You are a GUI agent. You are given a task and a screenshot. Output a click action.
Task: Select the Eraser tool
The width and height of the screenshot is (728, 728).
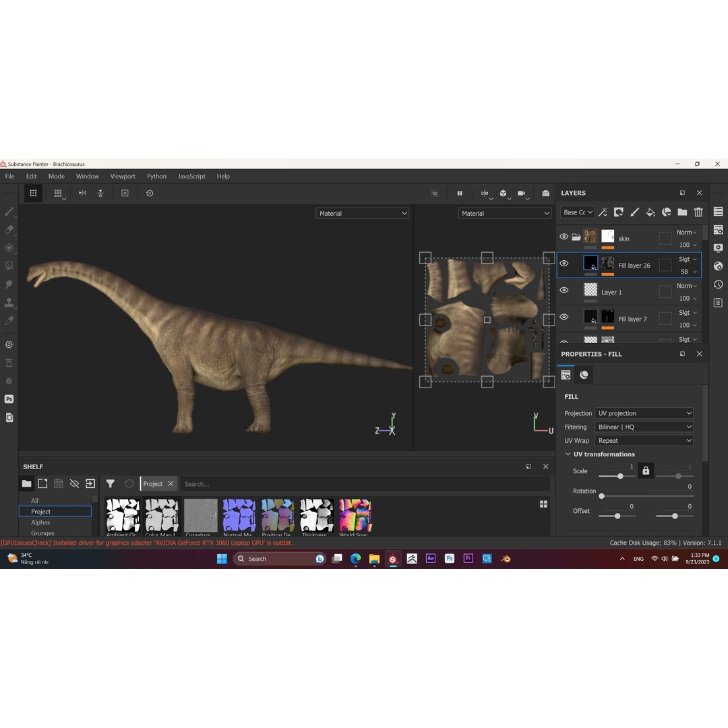coord(9,230)
